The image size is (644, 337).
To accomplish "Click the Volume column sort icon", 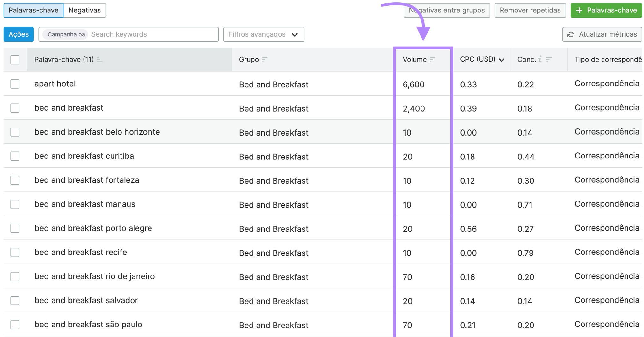I will (x=432, y=60).
